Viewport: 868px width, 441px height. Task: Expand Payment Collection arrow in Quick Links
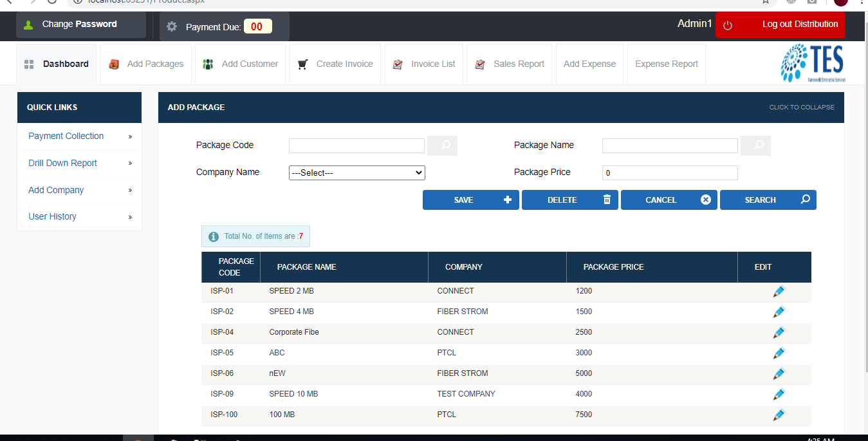click(130, 136)
